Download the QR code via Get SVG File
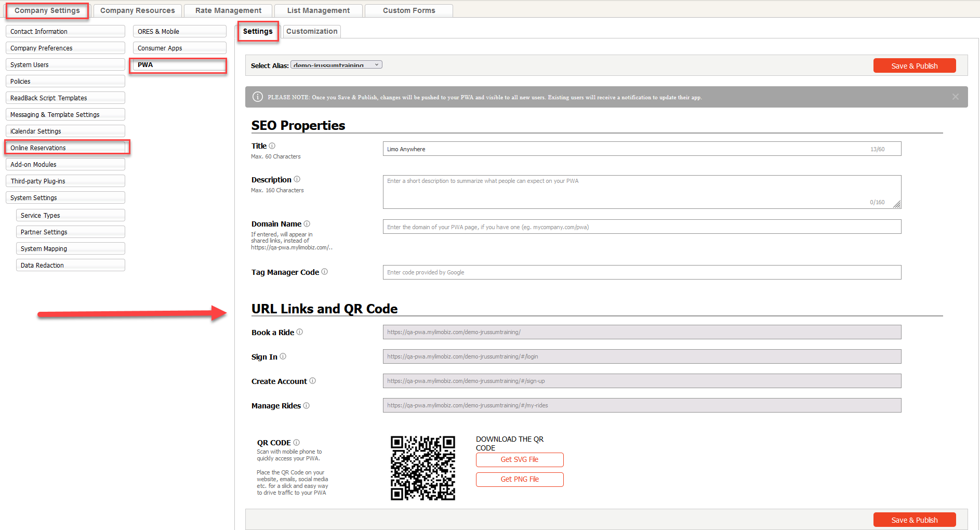This screenshot has height=530, width=980. (x=519, y=460)
